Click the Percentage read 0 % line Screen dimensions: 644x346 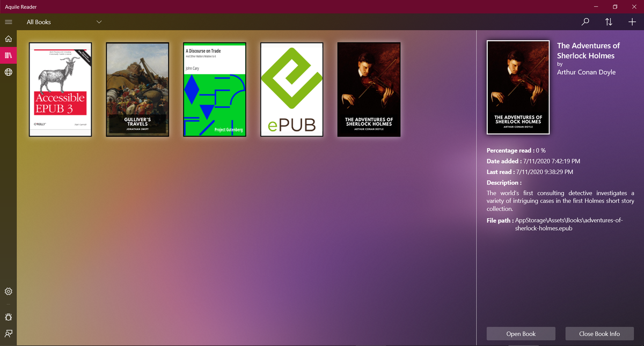[x=516, y=151]
